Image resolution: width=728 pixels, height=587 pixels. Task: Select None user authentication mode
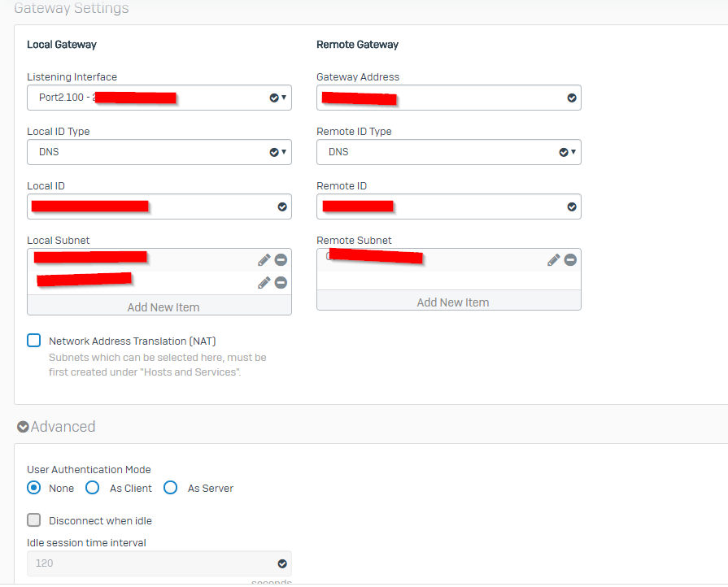(x=34, y=488)
